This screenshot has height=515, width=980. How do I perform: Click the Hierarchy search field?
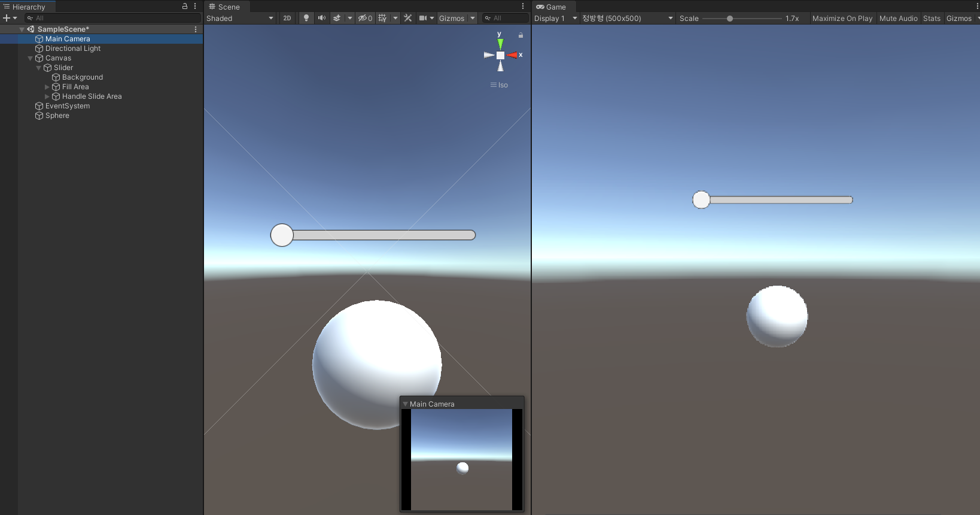[112, 18]
